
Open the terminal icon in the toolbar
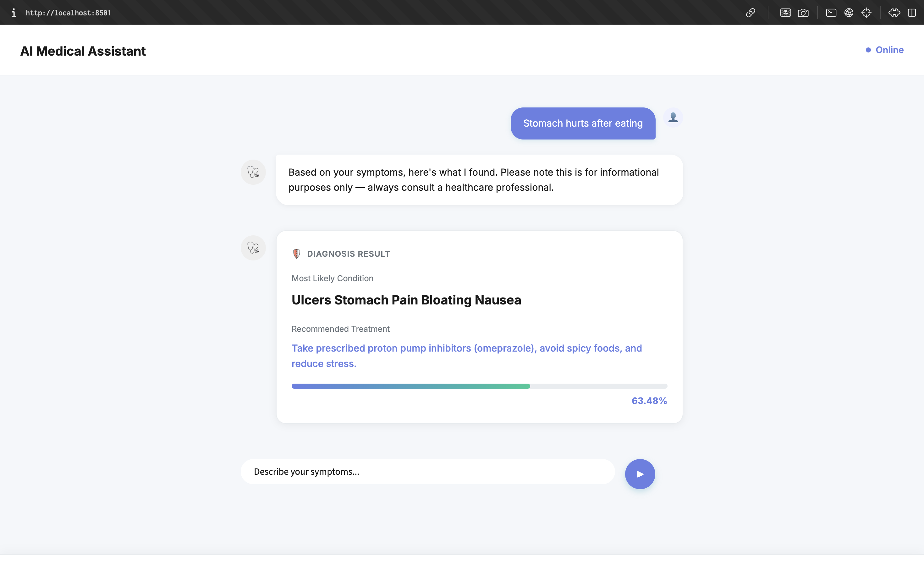[831, 13]
